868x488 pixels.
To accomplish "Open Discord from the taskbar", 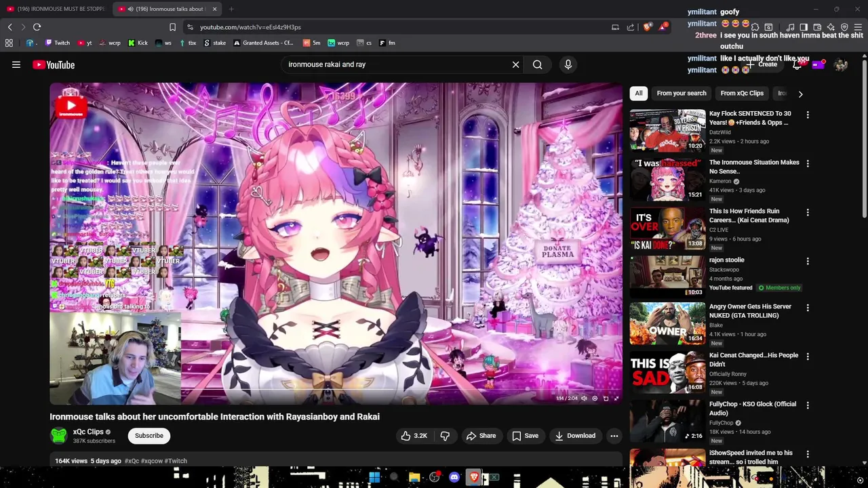I will [x=454, y=477].
